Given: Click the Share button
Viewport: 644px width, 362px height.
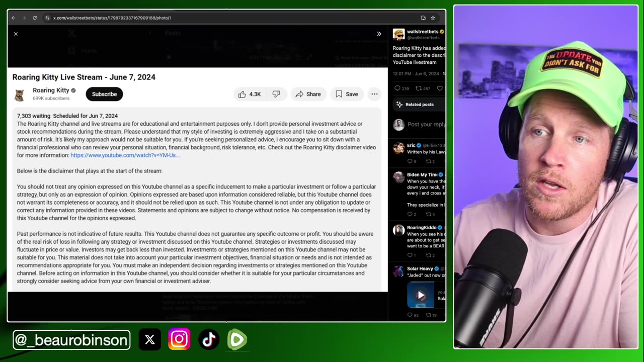Looking at the screenshot, I should (x=308, y=94).
